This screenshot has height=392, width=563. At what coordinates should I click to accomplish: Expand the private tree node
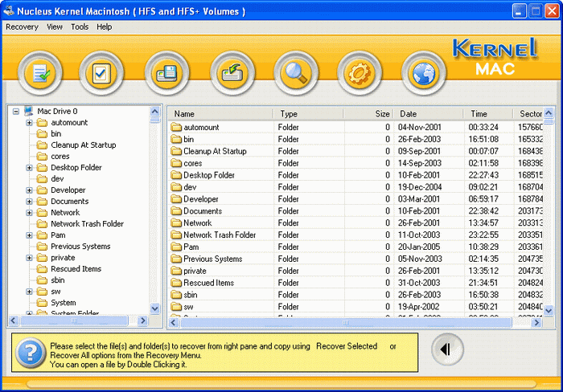tap(30, 258)
